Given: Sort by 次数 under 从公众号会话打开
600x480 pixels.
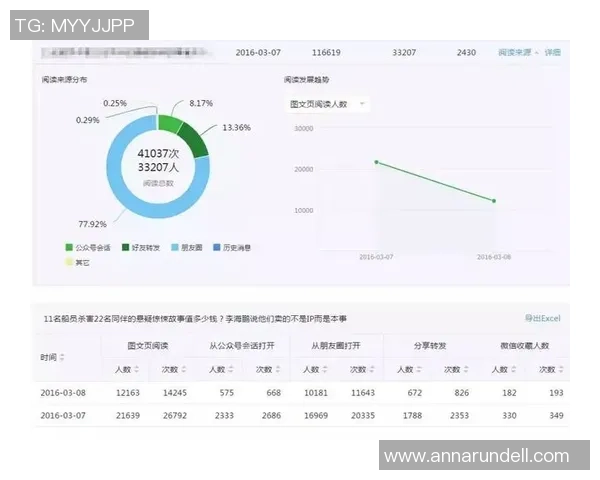Looking at the screenshot, I should click(278, 369).
